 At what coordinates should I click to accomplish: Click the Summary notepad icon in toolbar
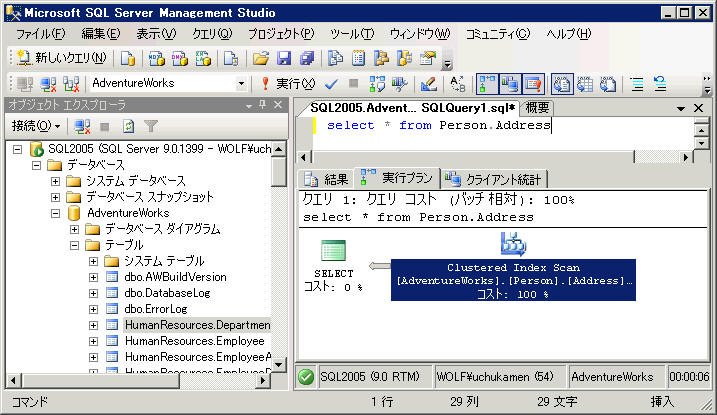(x=358, y=58)
